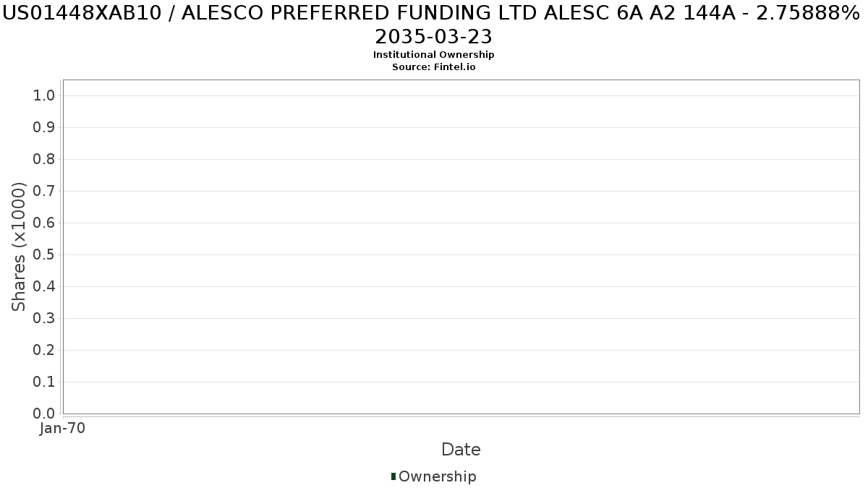This screenshot has height=488, width=868.
Task: Click the 1.0 y-axis tick label
Action: point(45,95)
